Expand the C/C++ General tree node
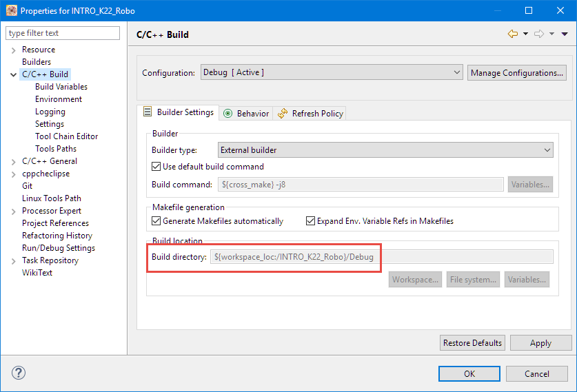Image resolution: width=577 pixels, height=392 pixels. point(13,161)
